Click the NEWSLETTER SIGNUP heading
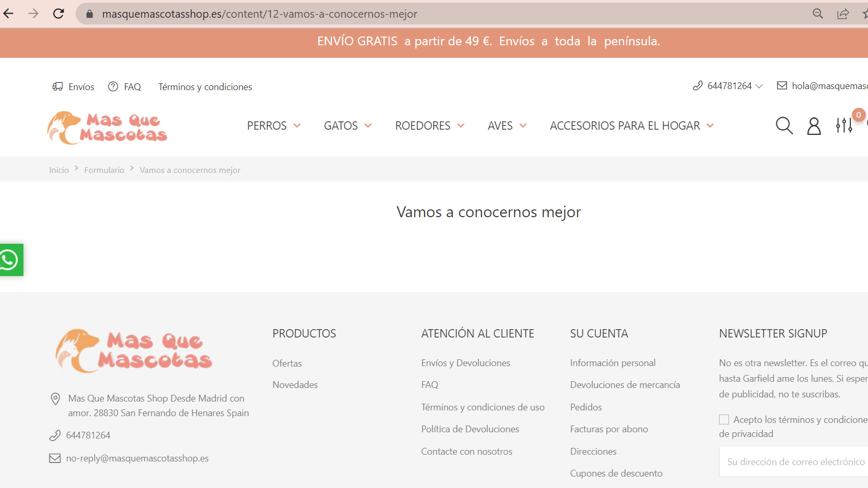Viewport: 868px width, 488px height. click(x=773, y=334)
